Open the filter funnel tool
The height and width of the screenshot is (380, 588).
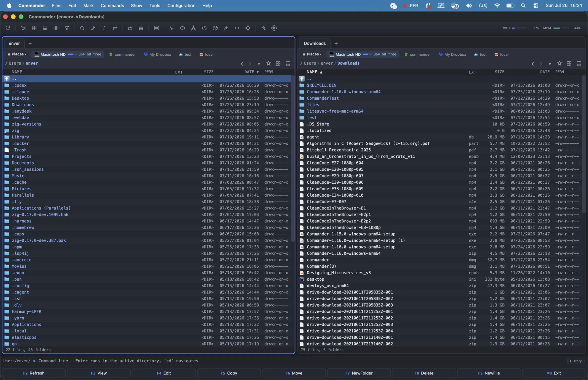[x=67, y=28]
